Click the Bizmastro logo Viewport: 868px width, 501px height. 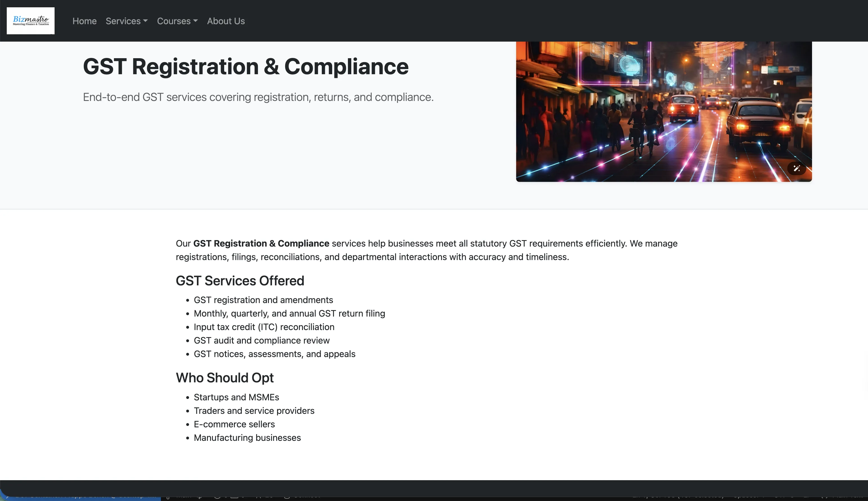(31, 21)
